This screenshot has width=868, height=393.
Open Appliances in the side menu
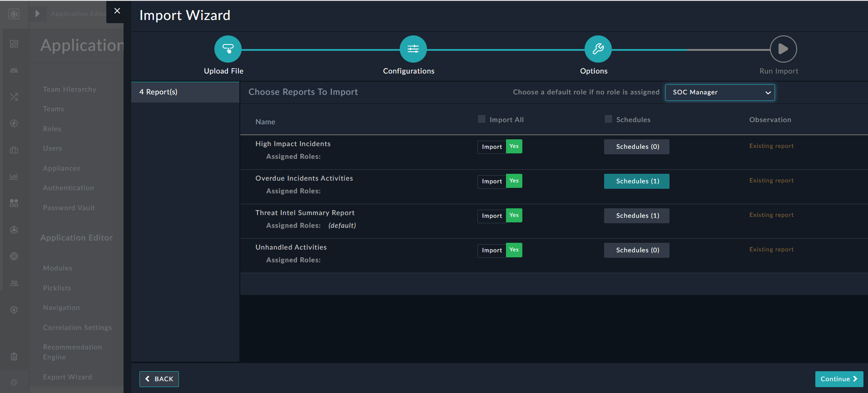pyautogui.click(x=62, y=168)
